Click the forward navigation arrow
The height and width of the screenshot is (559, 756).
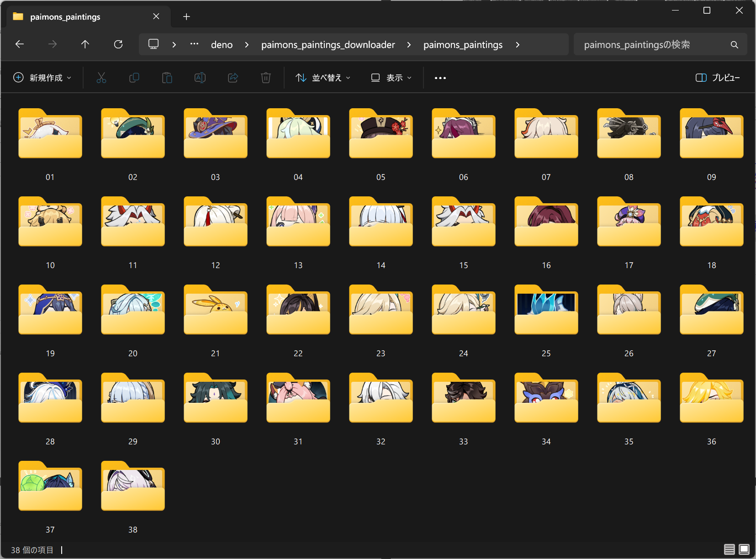click(53, 44)
